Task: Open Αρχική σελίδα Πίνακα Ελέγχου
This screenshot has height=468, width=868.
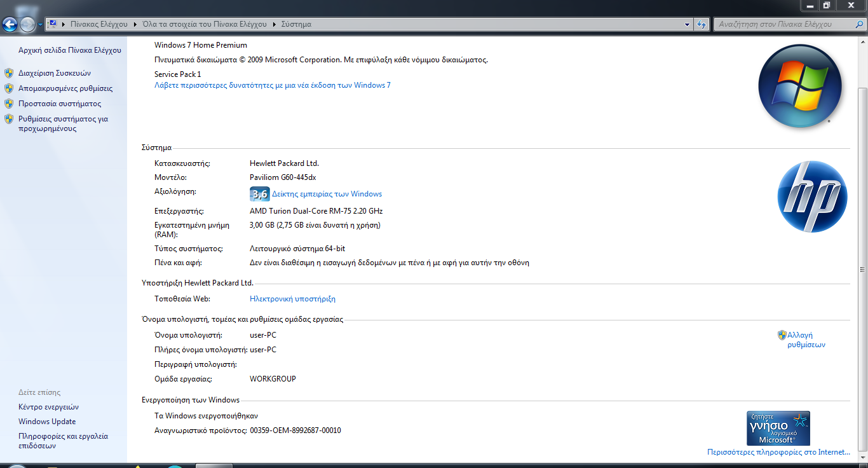Action: [x=70, y=50]
